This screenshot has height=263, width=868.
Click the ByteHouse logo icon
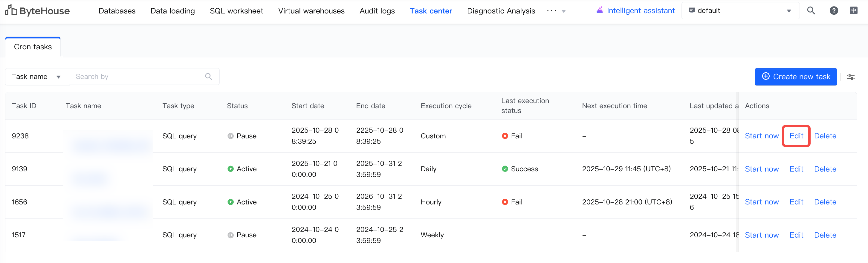click(11, 10)
